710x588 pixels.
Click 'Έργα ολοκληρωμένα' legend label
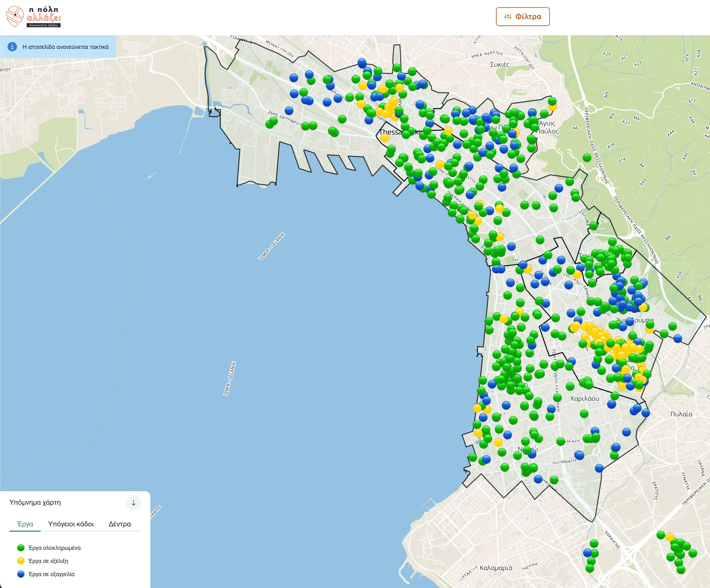[54, 548]
